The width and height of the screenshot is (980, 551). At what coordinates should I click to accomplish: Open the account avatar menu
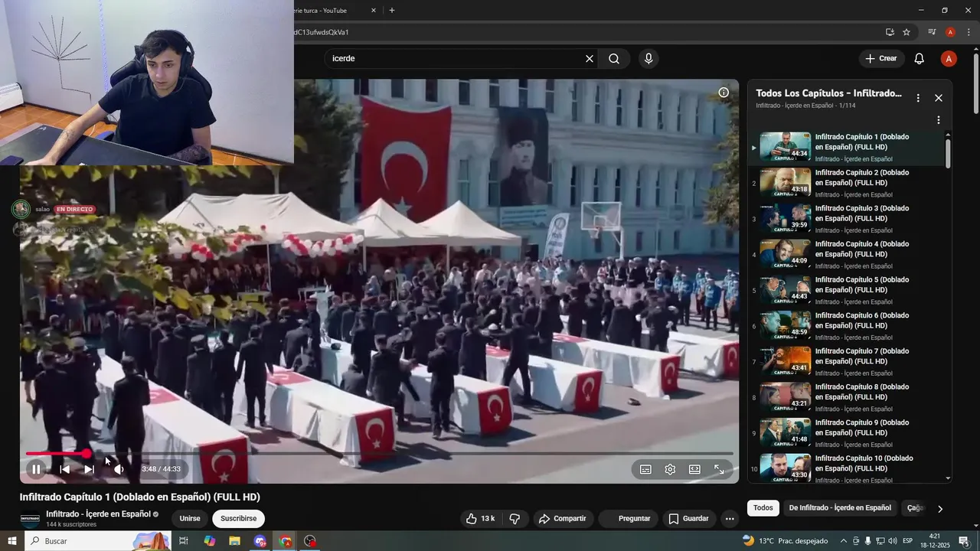[949, 58]
